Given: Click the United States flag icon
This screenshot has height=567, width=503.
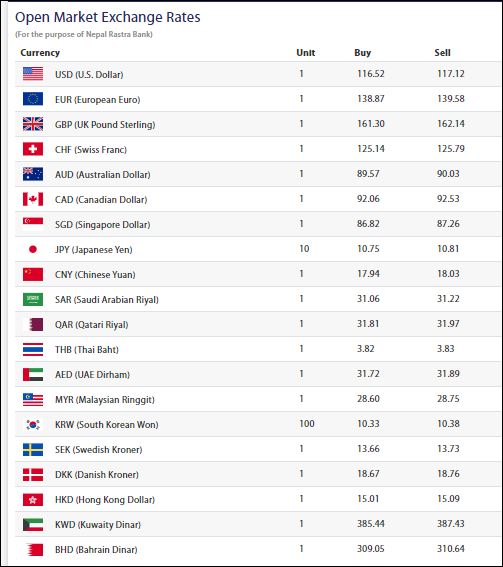Looking at the screenshot, I should pyautogui.click(x=33, y=74).
